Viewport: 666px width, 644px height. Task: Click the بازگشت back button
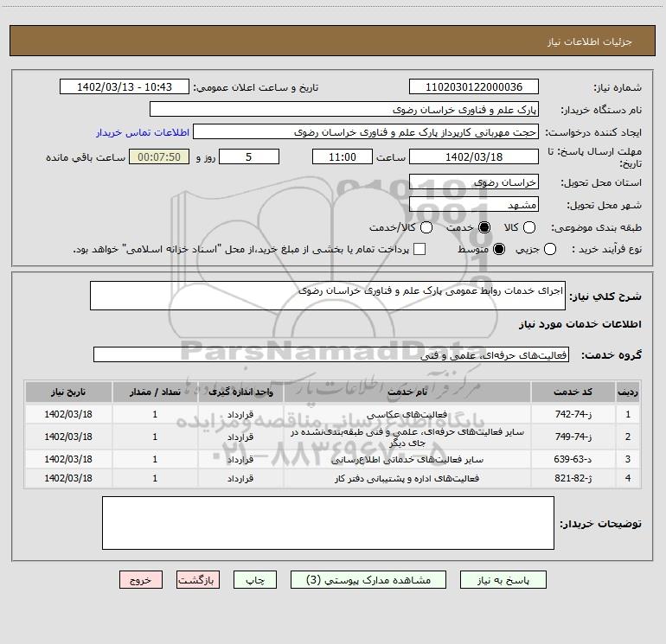point(198,580)
